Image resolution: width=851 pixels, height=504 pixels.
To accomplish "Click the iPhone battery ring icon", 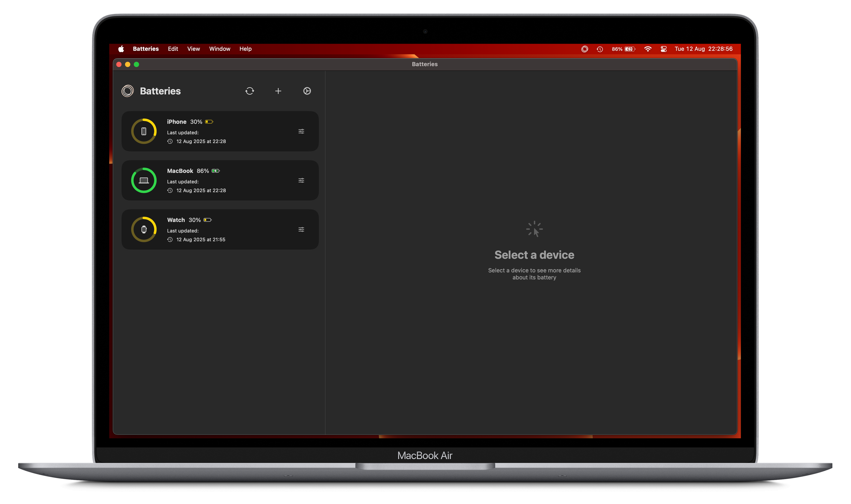I will (x=144, y=131).
